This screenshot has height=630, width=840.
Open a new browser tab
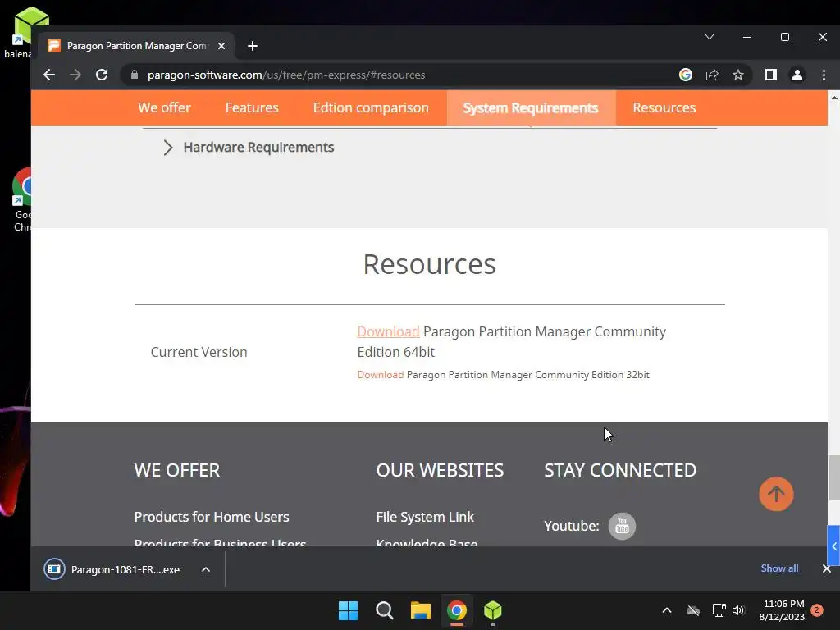coord(253,46)
